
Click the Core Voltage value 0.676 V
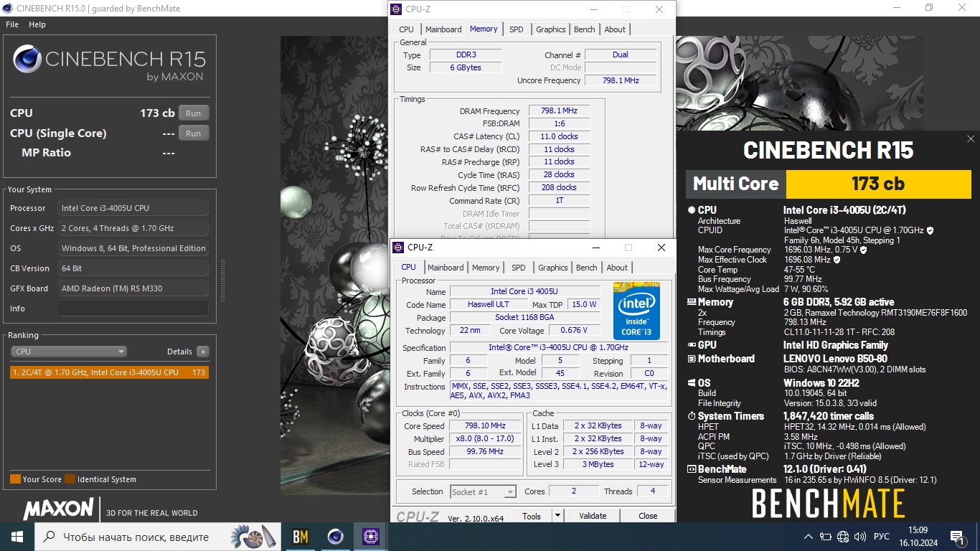coord(573,331)
